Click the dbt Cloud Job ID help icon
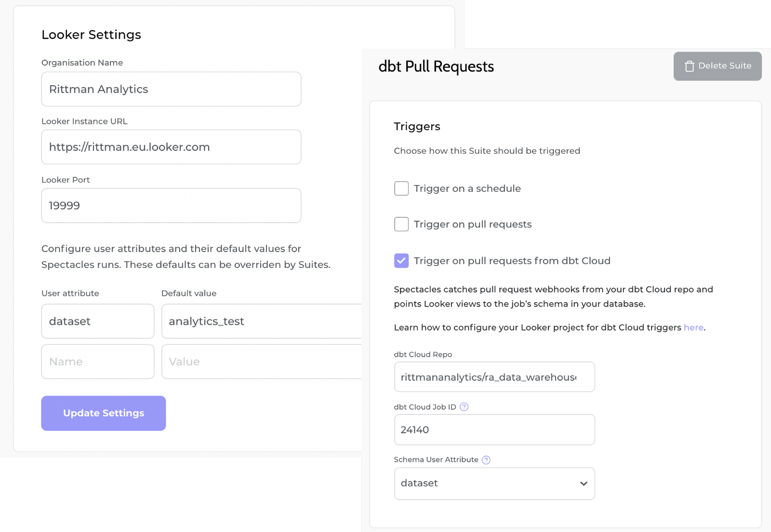The image size is (771, 532). pos(464,407)
